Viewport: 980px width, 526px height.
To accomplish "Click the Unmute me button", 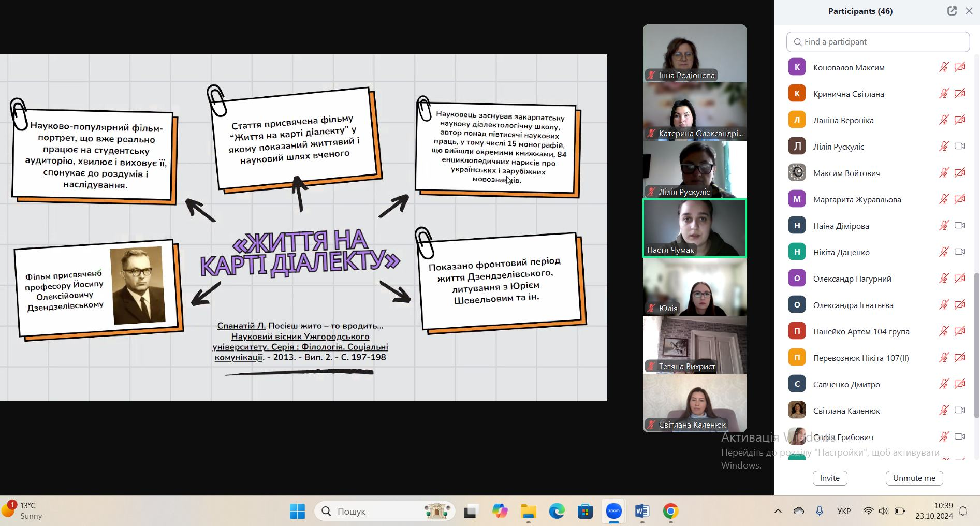I will coord(914,478).
